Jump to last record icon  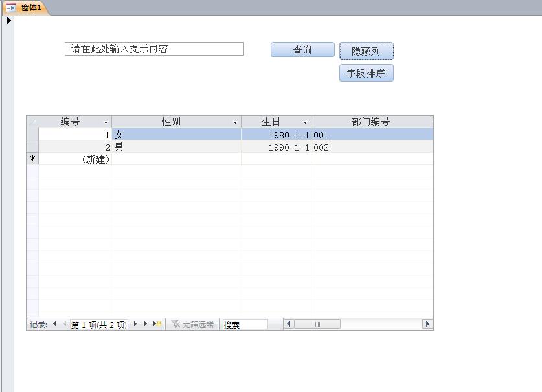tap(146, 324)
